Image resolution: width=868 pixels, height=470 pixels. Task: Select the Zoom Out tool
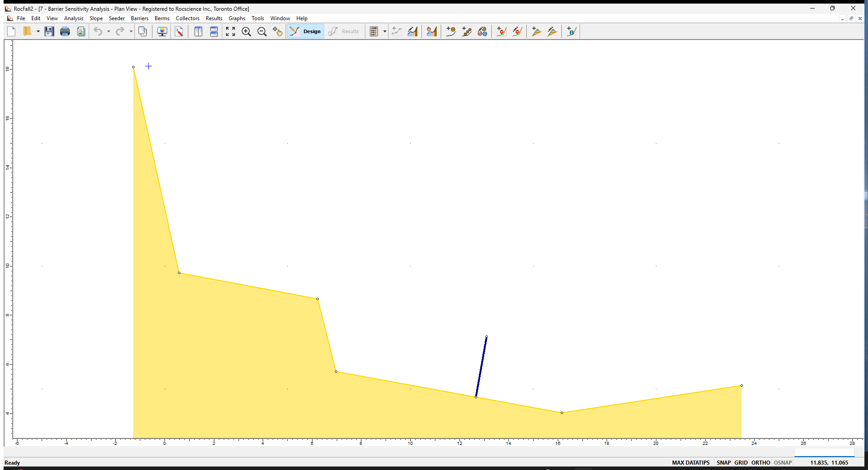(262, 31)
